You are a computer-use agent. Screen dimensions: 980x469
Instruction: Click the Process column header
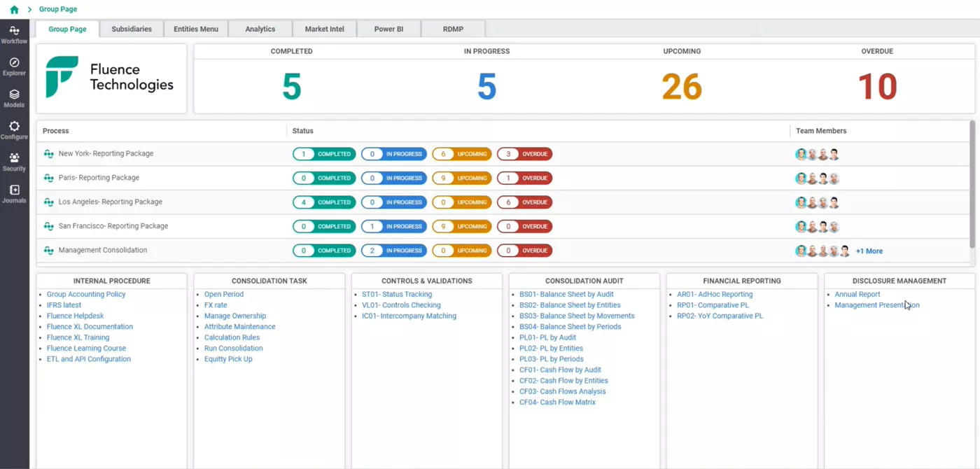point(56,131)
